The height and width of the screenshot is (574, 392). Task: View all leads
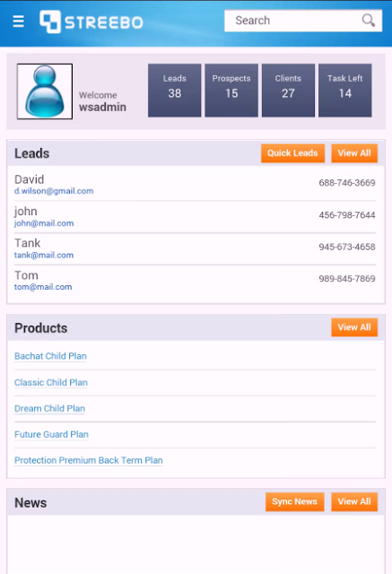[x=354, y=153]
